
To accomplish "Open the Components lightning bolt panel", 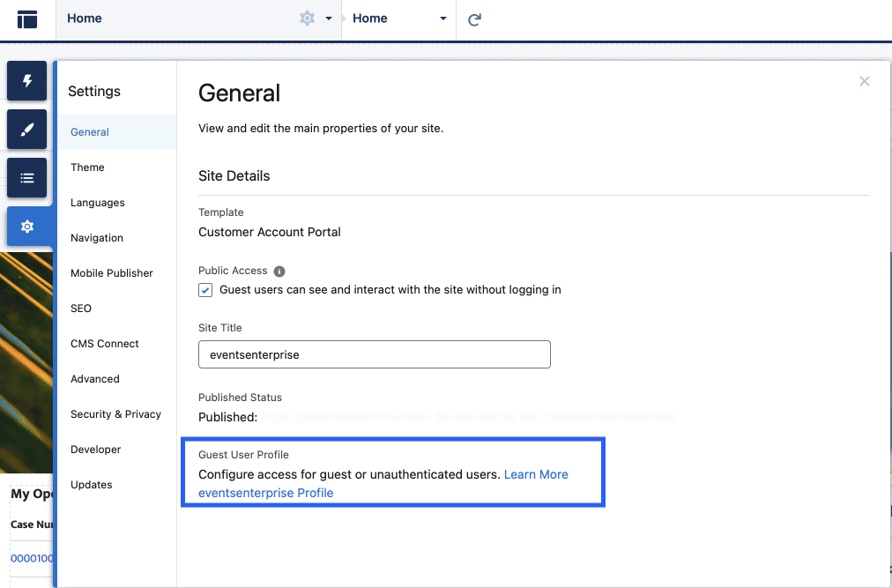I will point(27,81).
